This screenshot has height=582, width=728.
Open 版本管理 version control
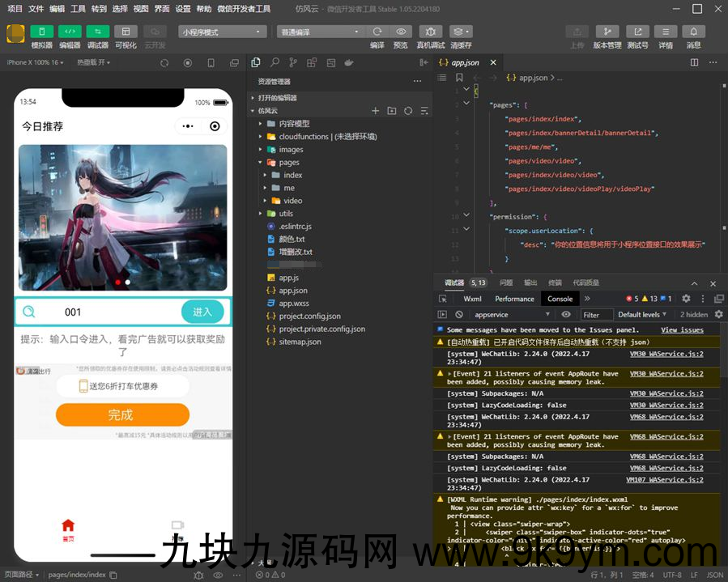607,32
